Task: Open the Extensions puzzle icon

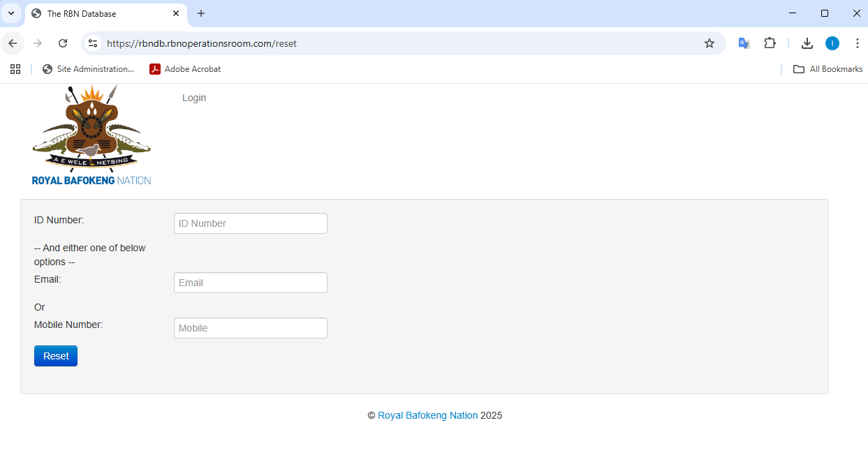Action: coord(770,43)
